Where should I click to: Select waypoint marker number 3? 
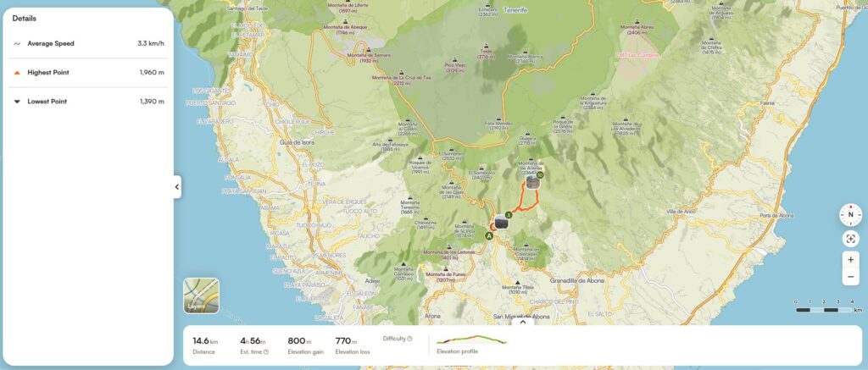point(509,214)
